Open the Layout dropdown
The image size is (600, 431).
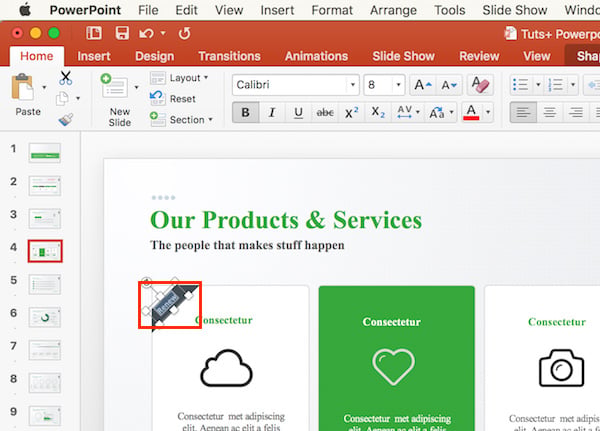tap(179, 78)
